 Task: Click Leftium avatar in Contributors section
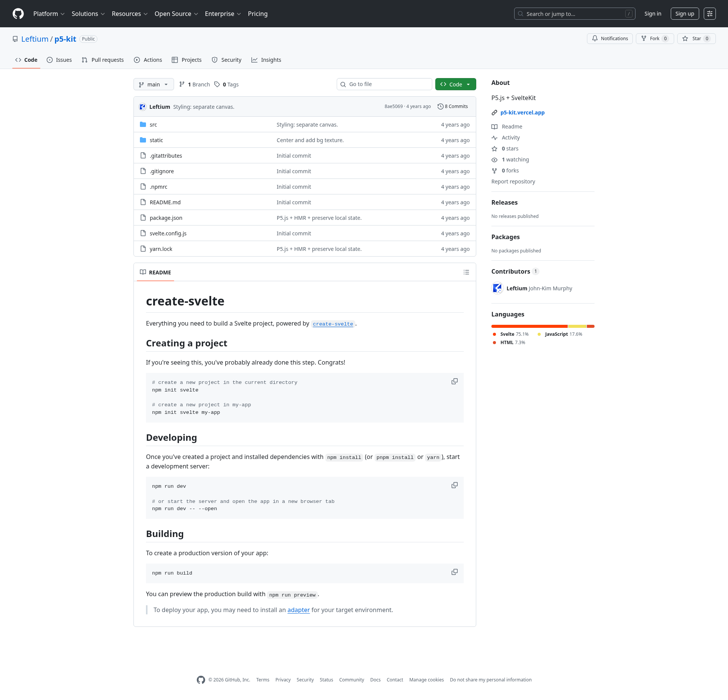tap(497, 288)
